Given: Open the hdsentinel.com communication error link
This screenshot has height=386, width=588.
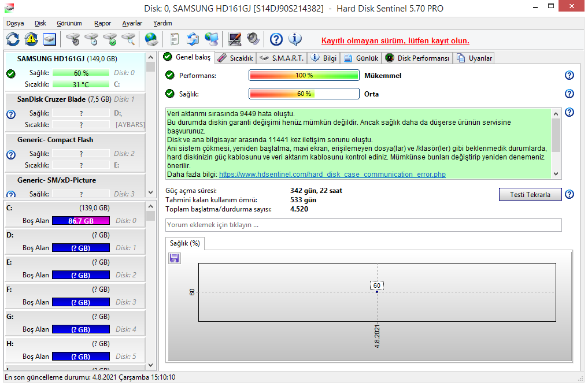Looking at the screenshot, I should pos(332,175).
